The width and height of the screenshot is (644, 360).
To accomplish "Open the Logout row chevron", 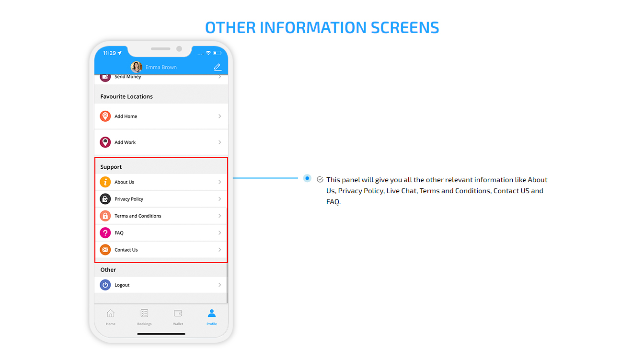I will pyautogui.click(x=220, y=285).
